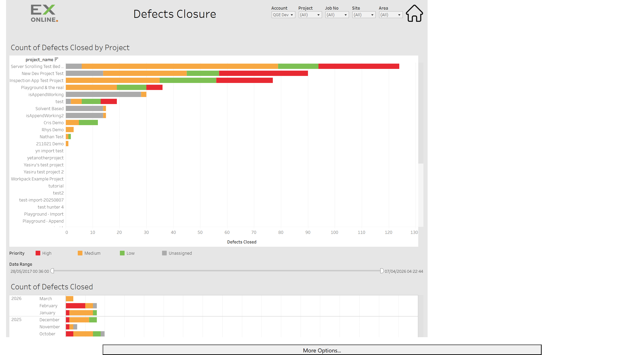Grab the Date Range end slider handle
This screenshot has height=355, width=644.
[x=382, y=271]
